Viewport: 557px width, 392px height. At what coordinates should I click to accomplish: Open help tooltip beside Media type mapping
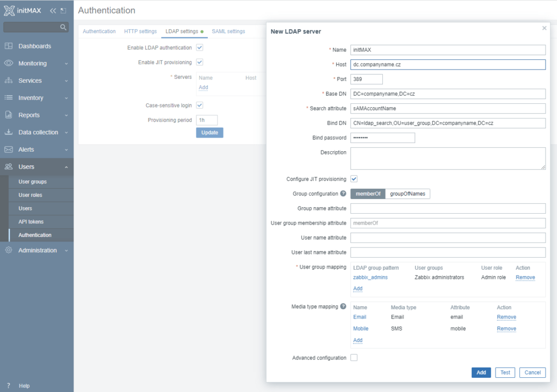point(343,307)
